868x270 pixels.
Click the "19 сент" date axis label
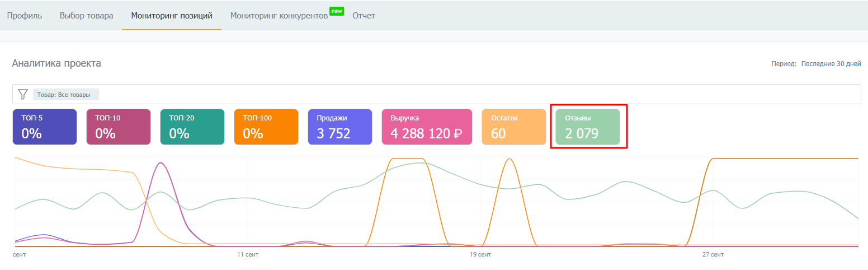point(480,255)
